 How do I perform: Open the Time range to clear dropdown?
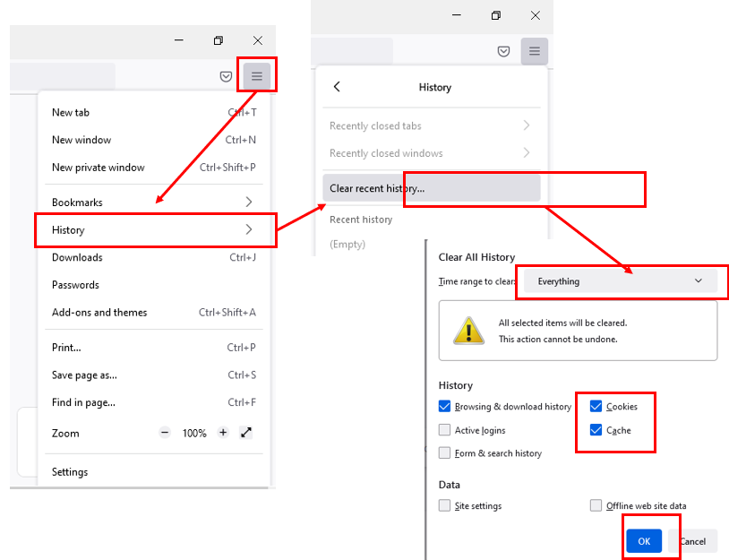621,281
